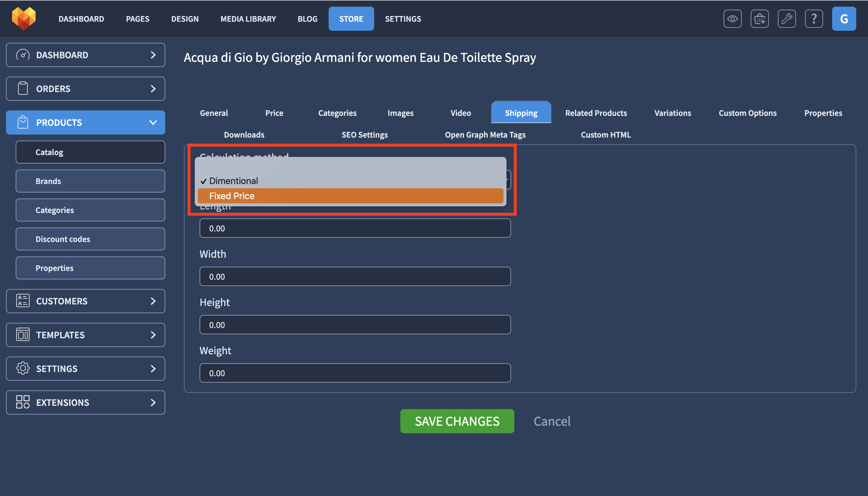Switch to the product Properties tab
Screen dimensions: 868x496
823,113
